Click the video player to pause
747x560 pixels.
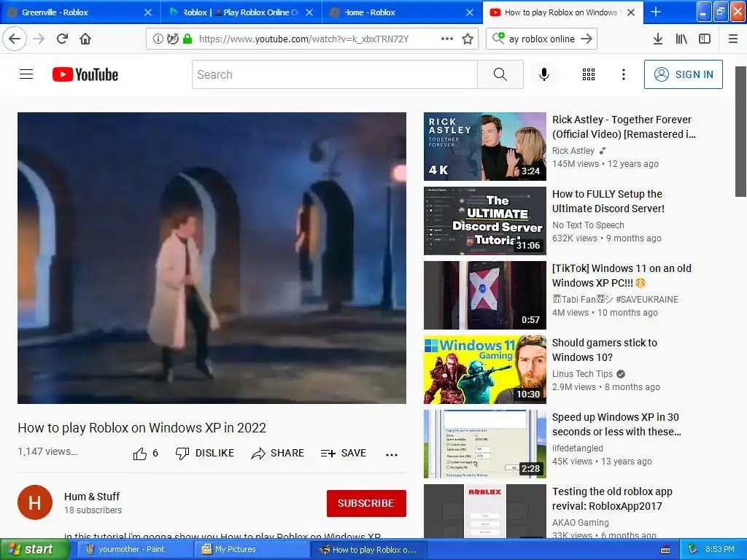pyautogui.click(x=212, y=258)
